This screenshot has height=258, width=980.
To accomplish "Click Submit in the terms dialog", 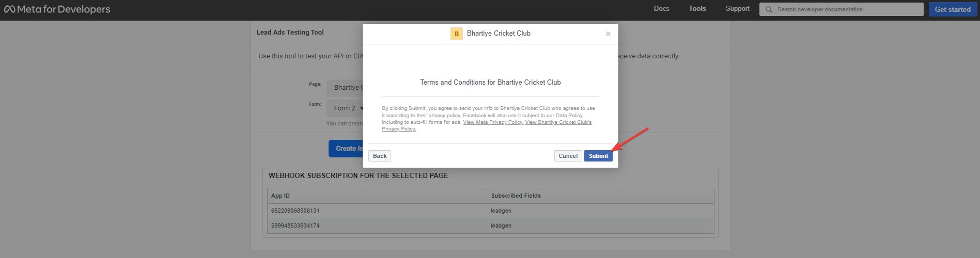I will click(x=598, y=156).
